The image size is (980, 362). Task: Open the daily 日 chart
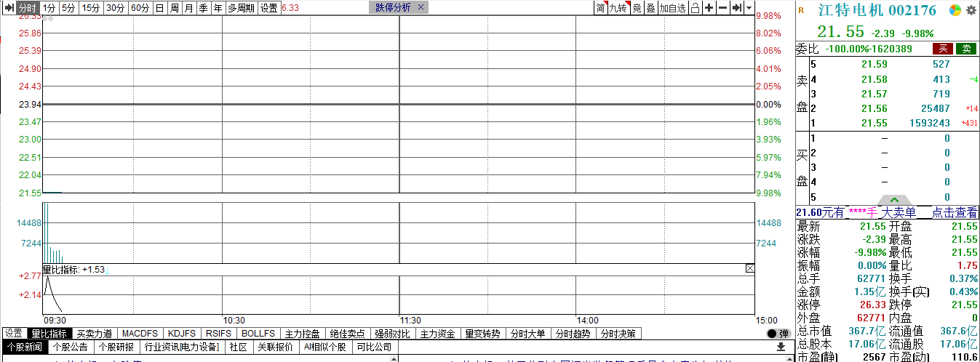159,8
